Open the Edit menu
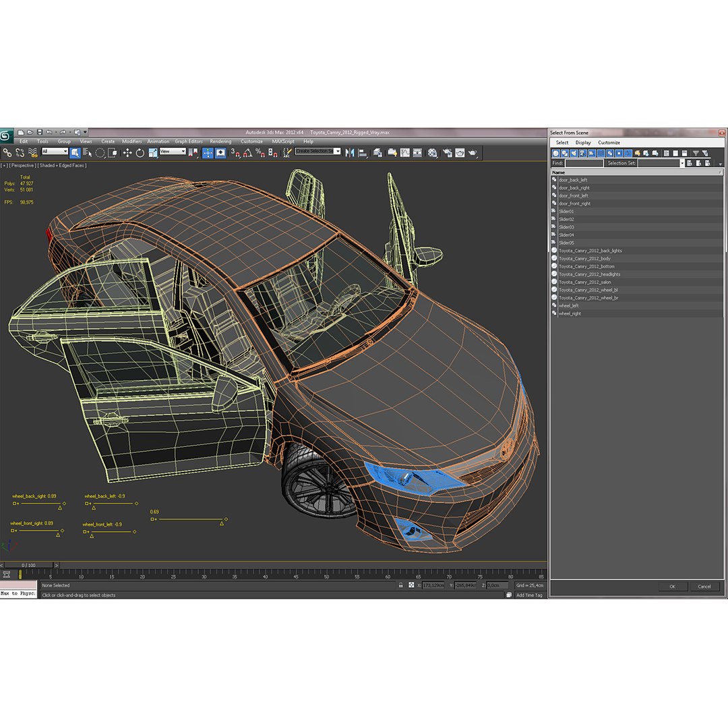This screenshot has height=728, width=728. pos(24,142)
